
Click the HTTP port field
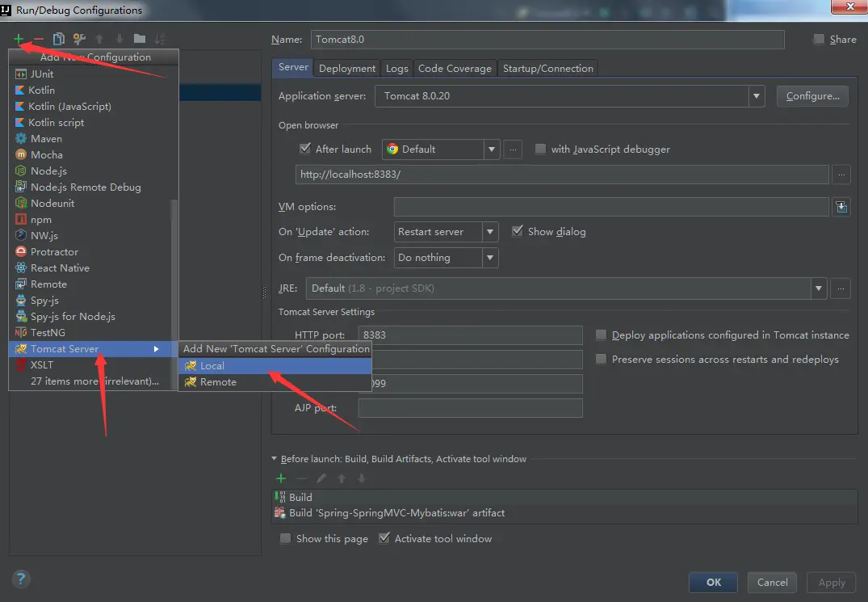(x=470, y=335)
